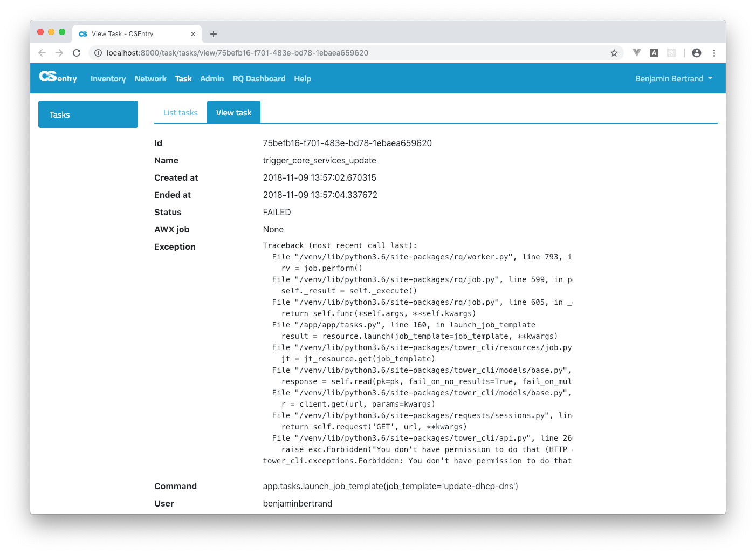The height and width of the screenshot is (554, 756).
Task: Close the View Task - CSEntry tab
Action: tap(193, 34)
